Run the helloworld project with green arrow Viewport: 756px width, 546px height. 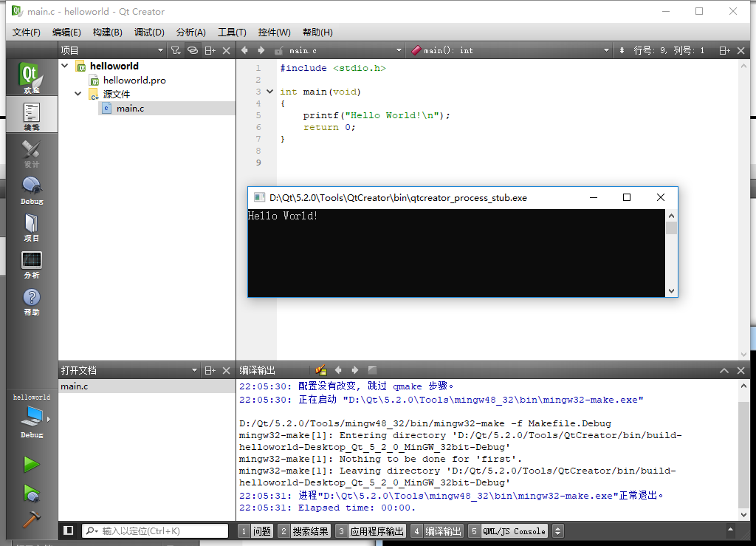pyautogui.click(x=31, y=464)
